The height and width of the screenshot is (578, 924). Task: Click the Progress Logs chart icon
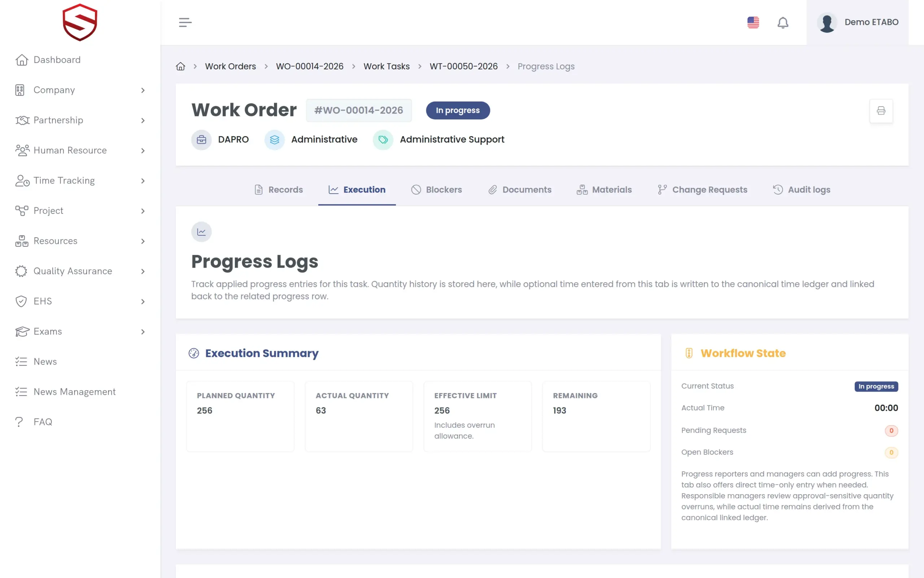tap(201, 232)
